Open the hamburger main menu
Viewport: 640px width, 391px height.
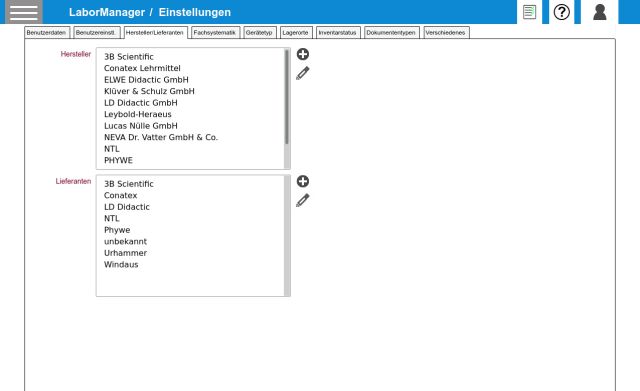(24, 12)
